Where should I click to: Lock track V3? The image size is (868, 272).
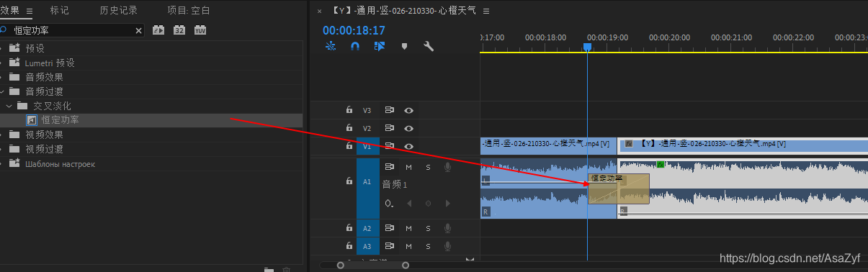coord(349,110)
